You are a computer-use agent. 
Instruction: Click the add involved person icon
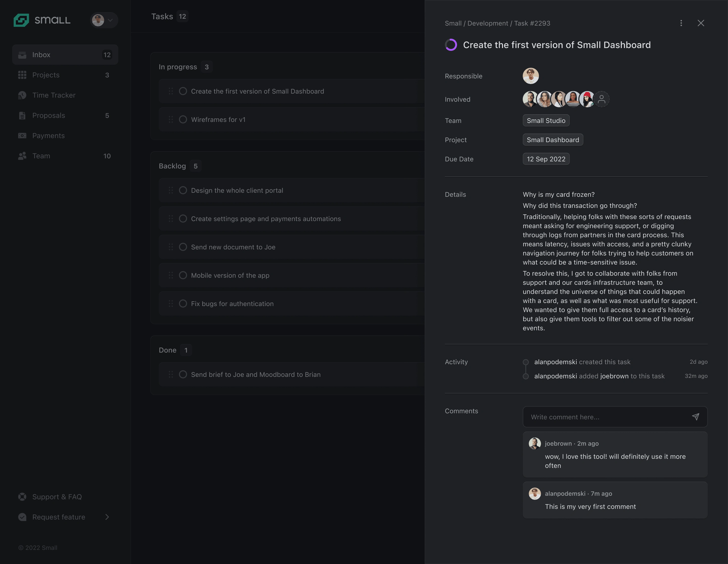coord(601,99)
